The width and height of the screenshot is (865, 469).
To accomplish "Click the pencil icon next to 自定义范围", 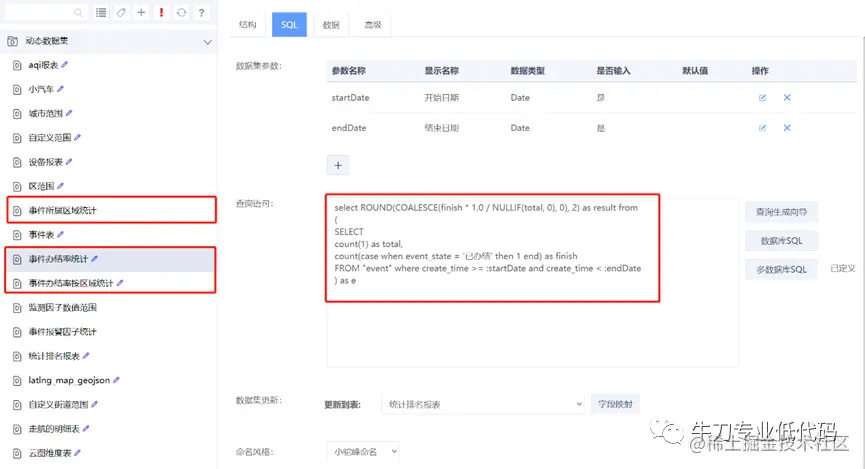I will (x=77, y=137).
